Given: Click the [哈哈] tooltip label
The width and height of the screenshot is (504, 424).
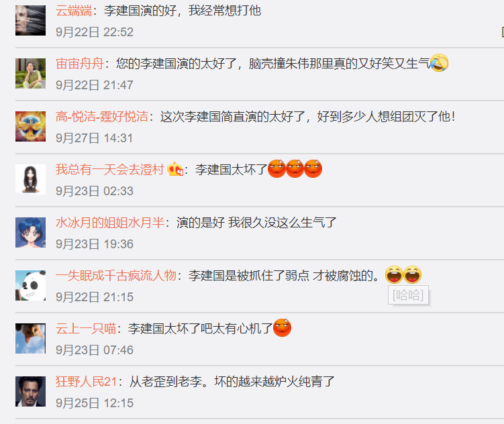Looking at the screenshot, I should pos(408,295).
